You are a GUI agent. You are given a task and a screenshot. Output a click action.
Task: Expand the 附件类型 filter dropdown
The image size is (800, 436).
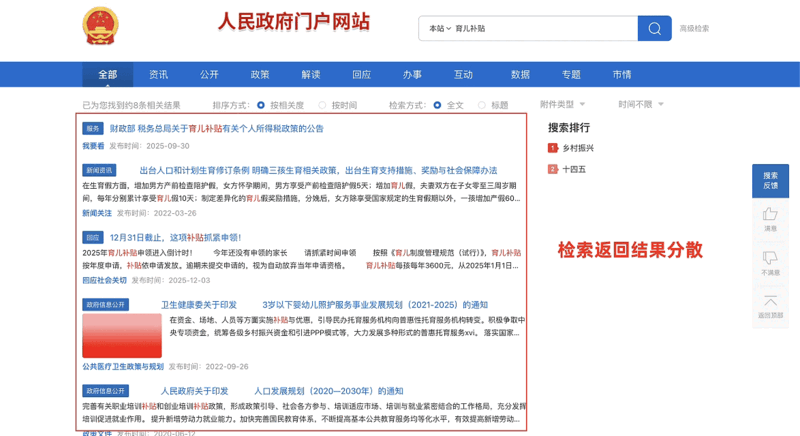pos(562,104)
